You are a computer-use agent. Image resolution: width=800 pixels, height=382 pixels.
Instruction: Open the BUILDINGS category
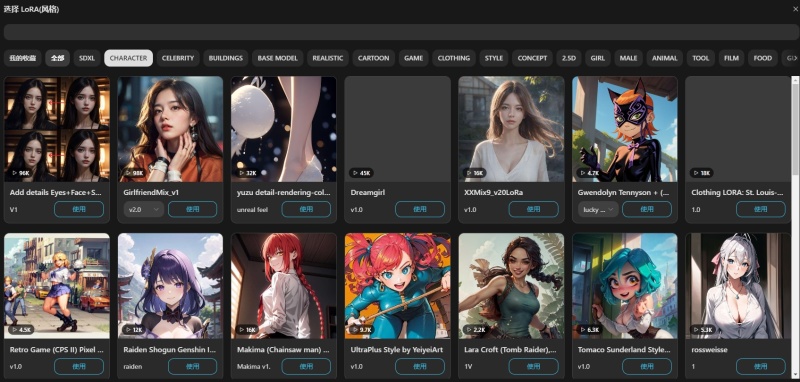point(226,58)
